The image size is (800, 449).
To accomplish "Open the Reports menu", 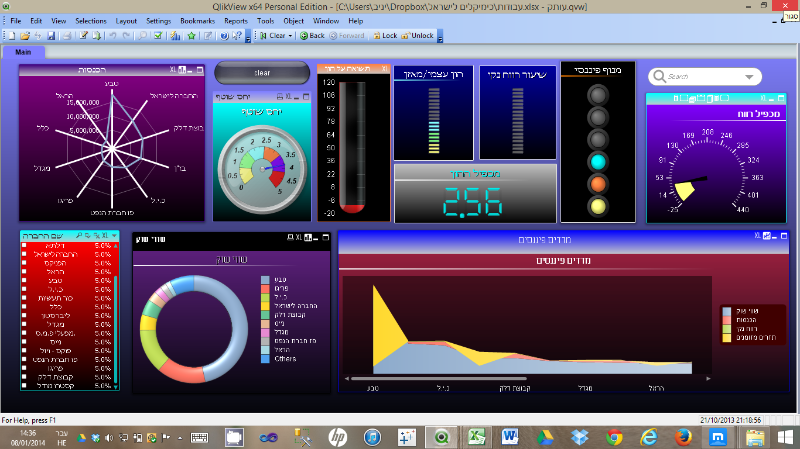I will tap(236, 21).
